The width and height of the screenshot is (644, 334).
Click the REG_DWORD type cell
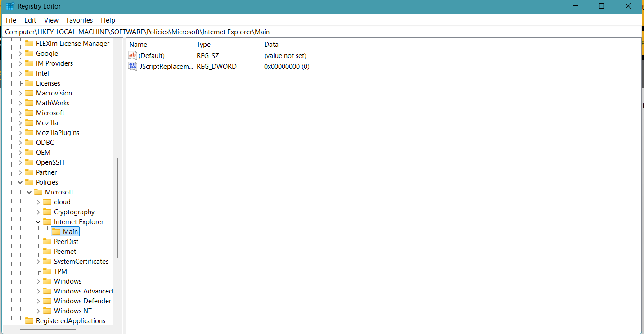pyautogui.click(x=216, y=66)
